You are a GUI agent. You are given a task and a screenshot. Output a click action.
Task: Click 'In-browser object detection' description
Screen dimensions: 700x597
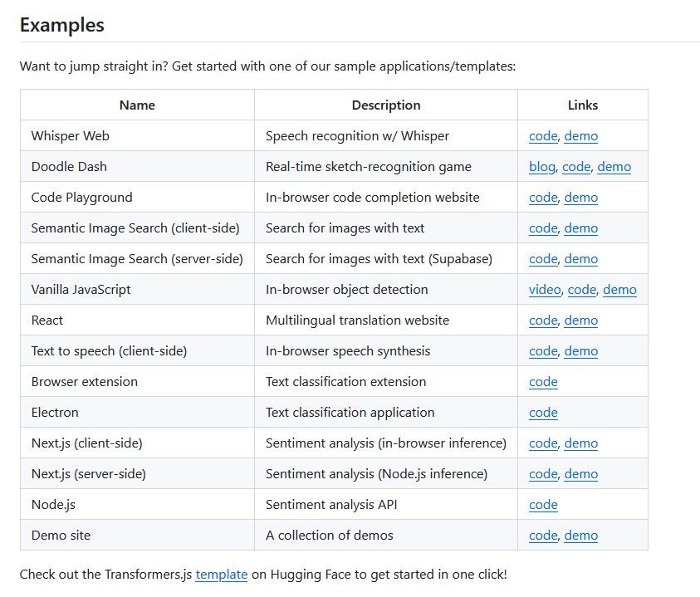click(x=346, y=290)
